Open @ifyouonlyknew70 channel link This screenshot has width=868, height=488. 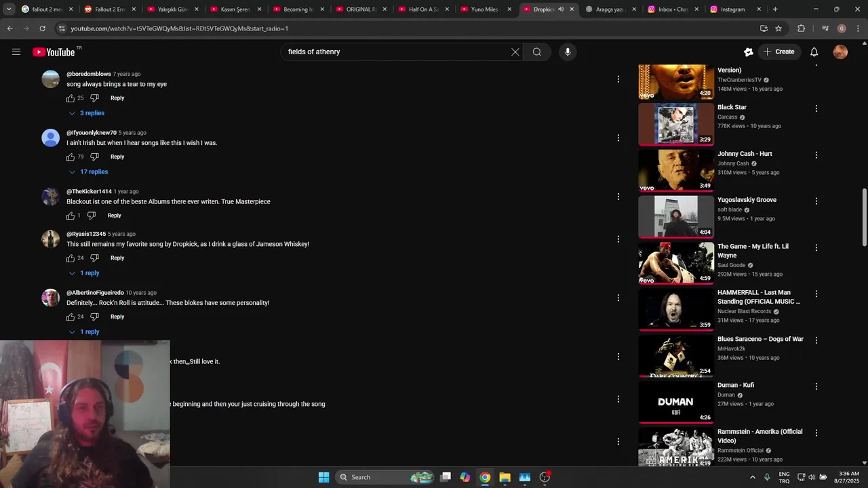coord(92,133)
